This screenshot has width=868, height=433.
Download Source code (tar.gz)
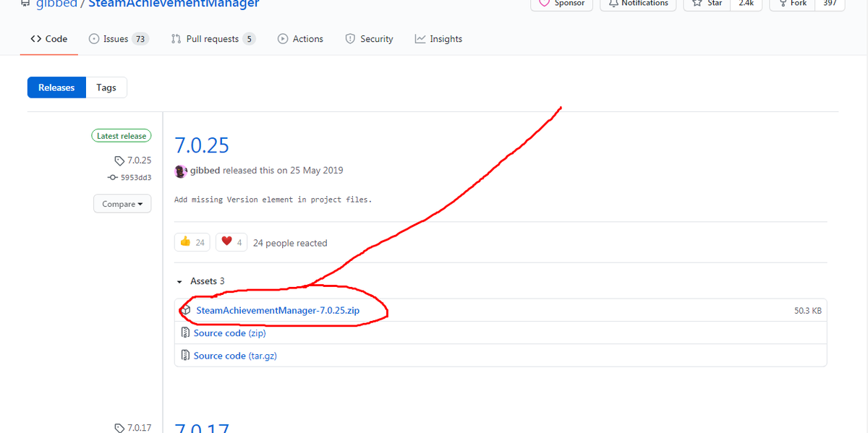point(235,356)
